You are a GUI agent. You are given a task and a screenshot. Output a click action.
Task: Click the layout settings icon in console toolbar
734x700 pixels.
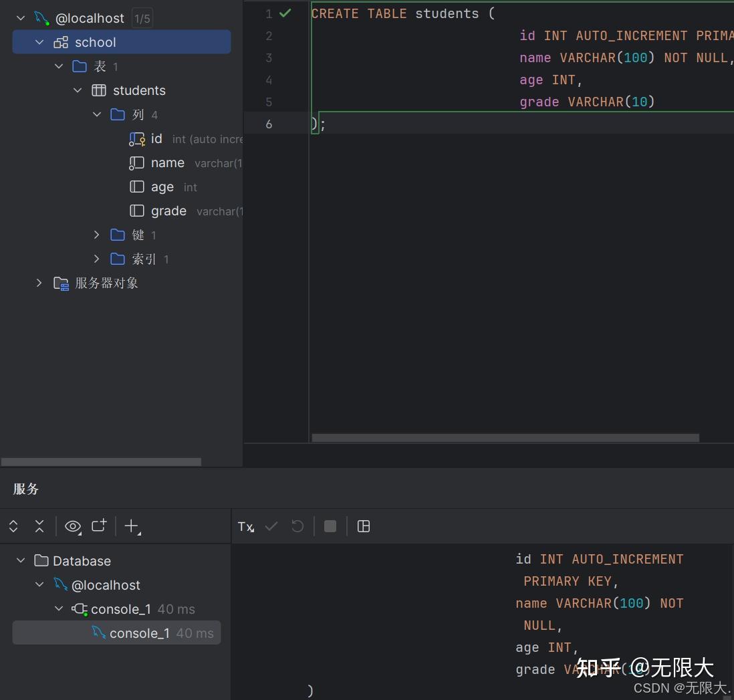(x=364, y=526)
